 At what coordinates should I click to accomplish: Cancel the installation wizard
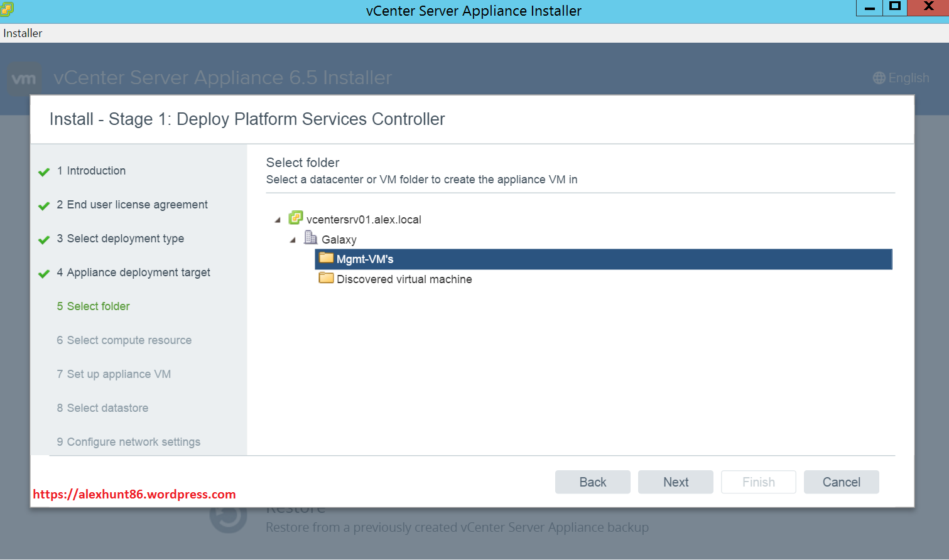coord(841,482)
